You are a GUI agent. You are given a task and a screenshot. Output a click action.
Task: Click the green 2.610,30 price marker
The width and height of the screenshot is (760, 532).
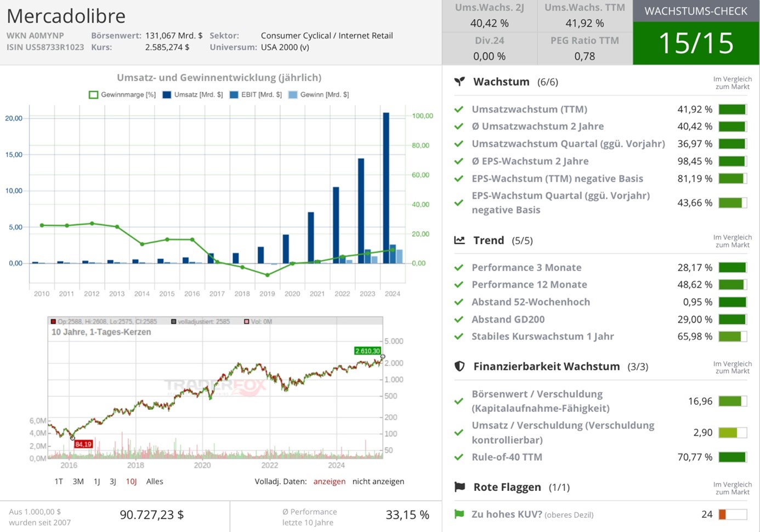click(367, 351)
